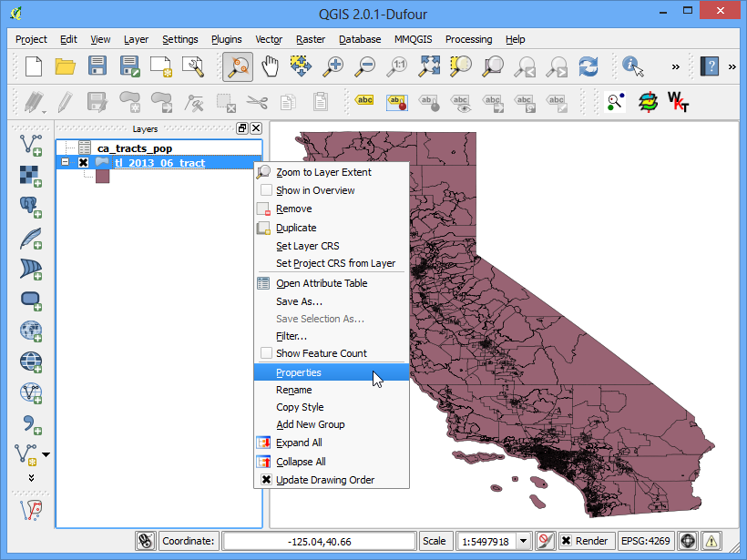Toggle the Render checkbox in status bar
Screen dimensions: 747x560
tap(566, 541)
